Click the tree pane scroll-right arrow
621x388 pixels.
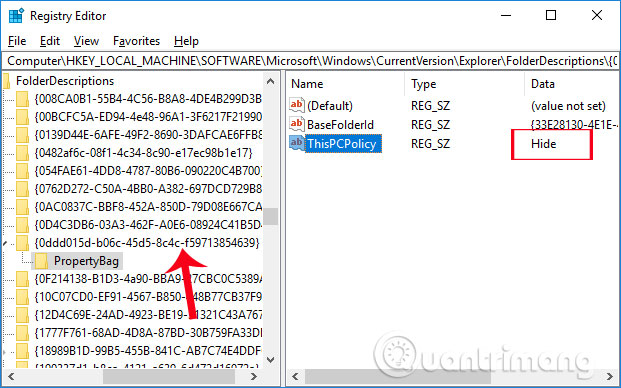(254, 376)
